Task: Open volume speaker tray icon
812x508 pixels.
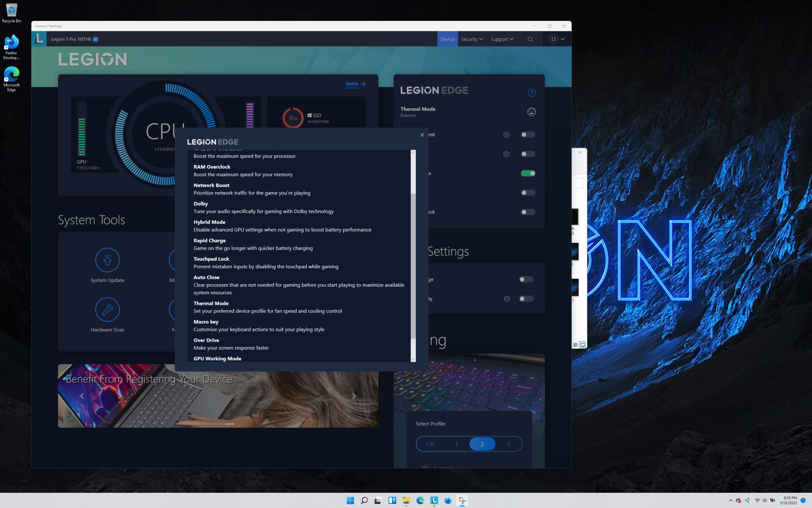Action: pyautogui.click(x=765, y=500)
